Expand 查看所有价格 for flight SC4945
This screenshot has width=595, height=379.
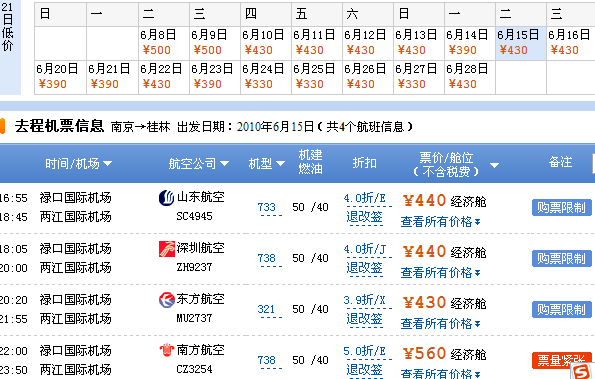(x=440, y=222)
